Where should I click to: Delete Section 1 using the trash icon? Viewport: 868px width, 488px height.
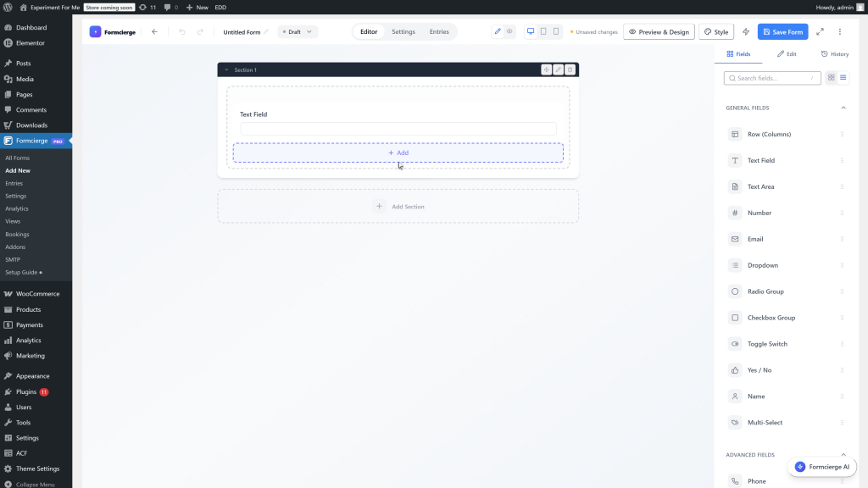(570, 69)
